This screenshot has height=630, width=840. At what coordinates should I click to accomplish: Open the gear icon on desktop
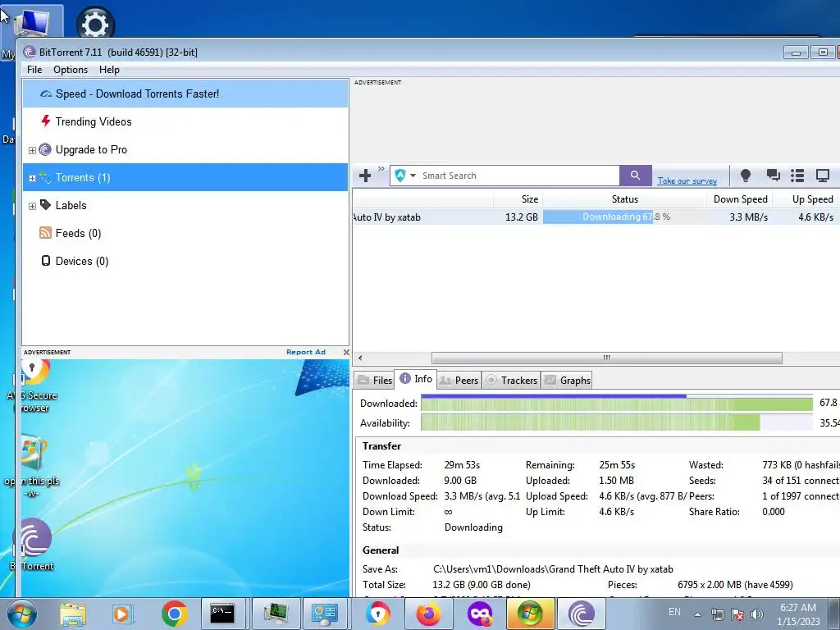95,23
